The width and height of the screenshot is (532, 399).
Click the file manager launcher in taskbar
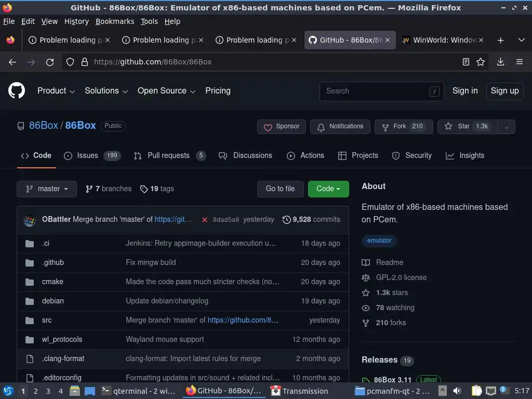coord(75,391)
